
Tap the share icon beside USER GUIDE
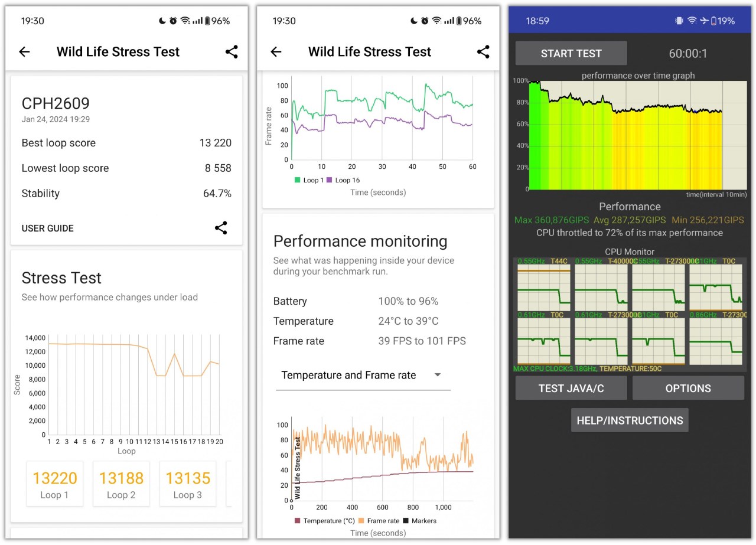(x=221, y=228)
